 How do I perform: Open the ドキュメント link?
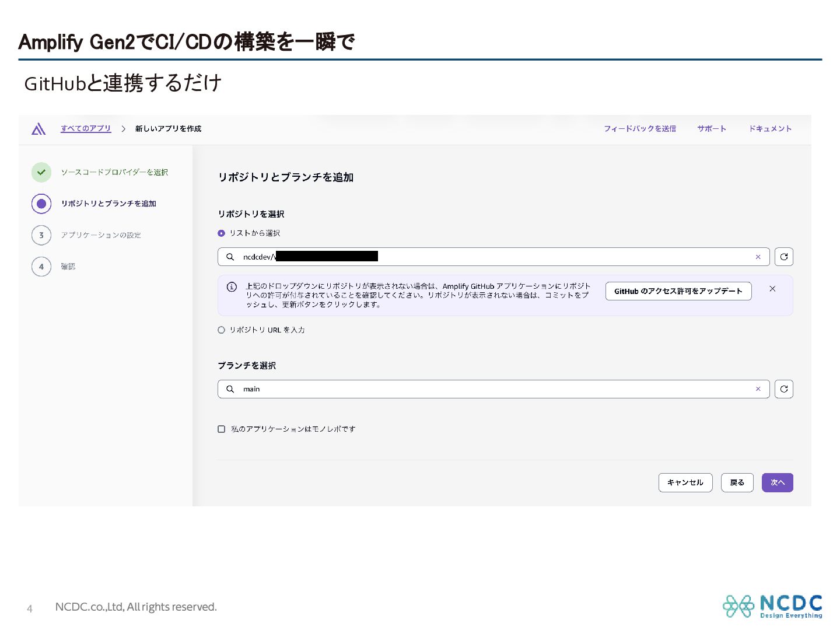pos(771,129)
